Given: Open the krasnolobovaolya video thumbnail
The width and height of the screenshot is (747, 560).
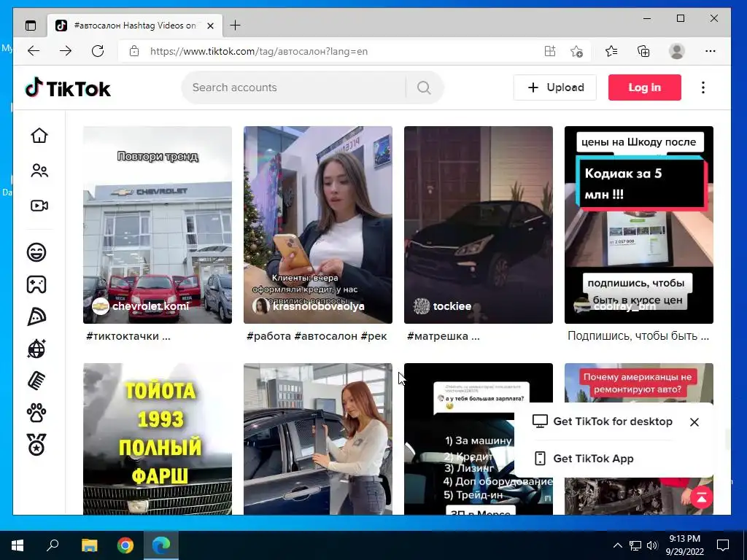Looking at the screenshot, I should click(x=318, y=225).
